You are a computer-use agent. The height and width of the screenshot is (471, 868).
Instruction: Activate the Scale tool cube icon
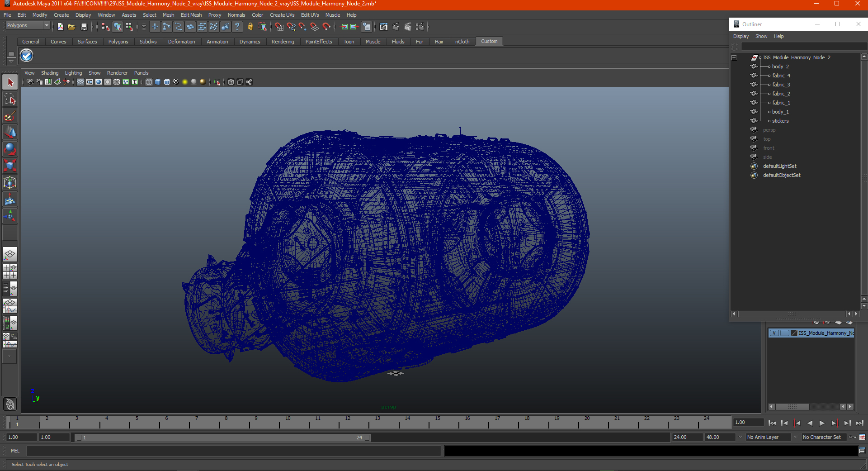10,166
